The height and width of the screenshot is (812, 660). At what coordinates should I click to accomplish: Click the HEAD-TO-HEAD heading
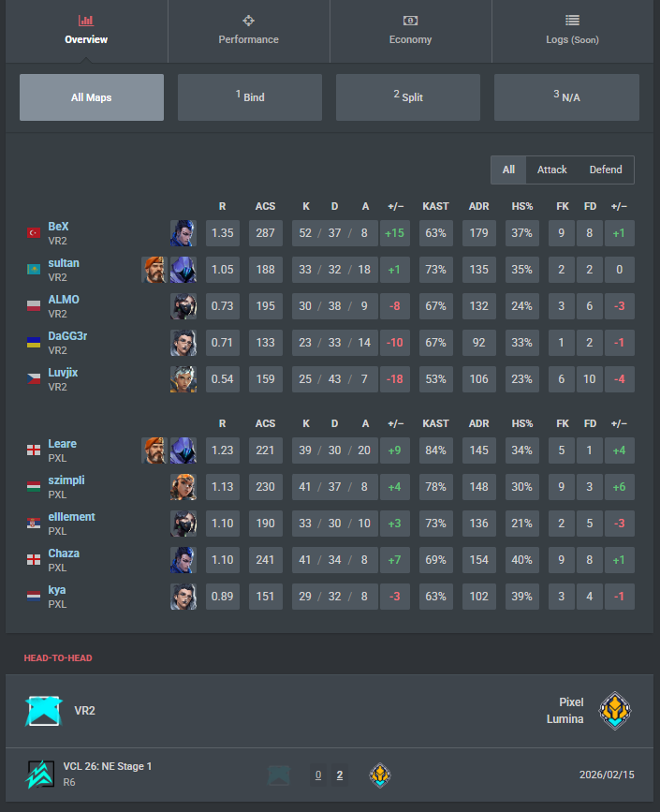click(58, 658)
